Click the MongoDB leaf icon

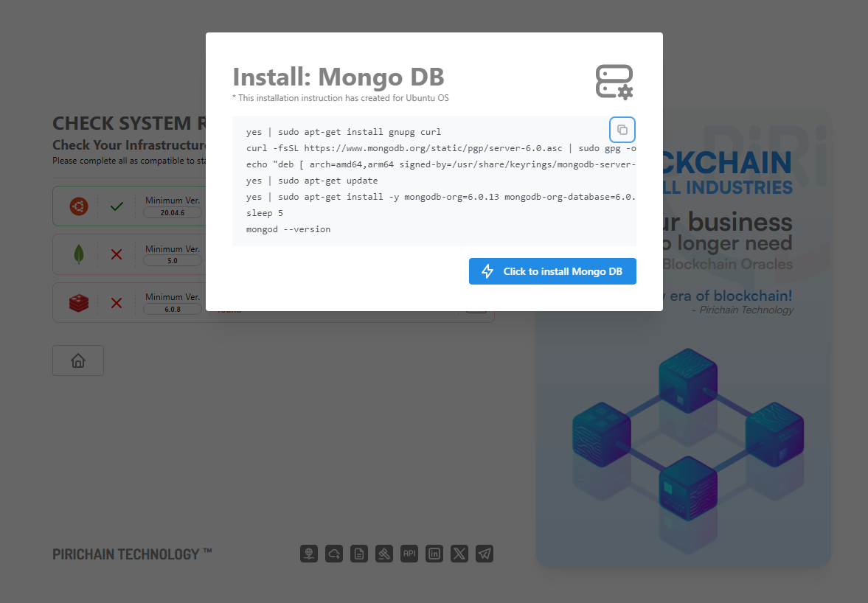[x=78, y=254]
